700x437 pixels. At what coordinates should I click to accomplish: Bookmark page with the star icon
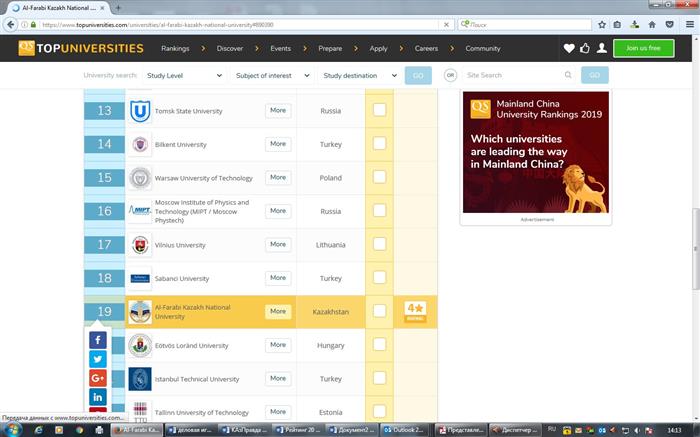(602, 25)
